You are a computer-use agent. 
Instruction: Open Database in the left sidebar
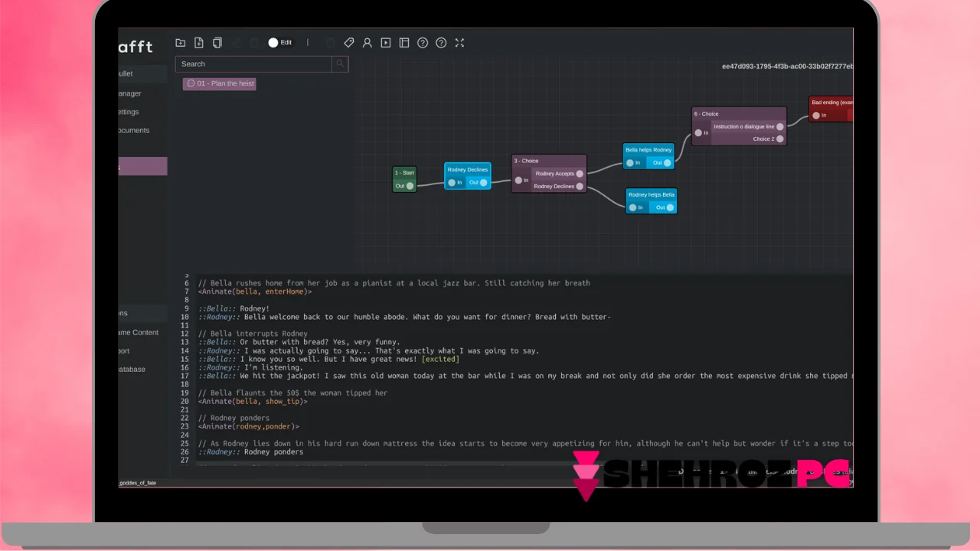pos(131,369)
